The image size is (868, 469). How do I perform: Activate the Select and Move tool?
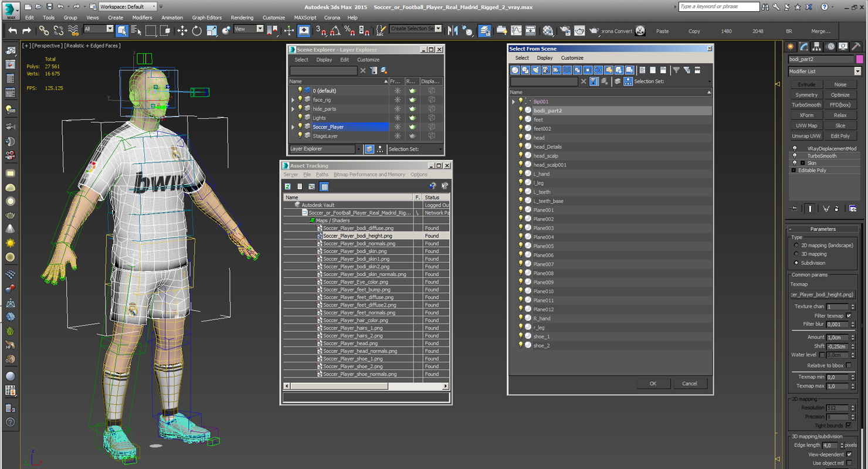182,30
